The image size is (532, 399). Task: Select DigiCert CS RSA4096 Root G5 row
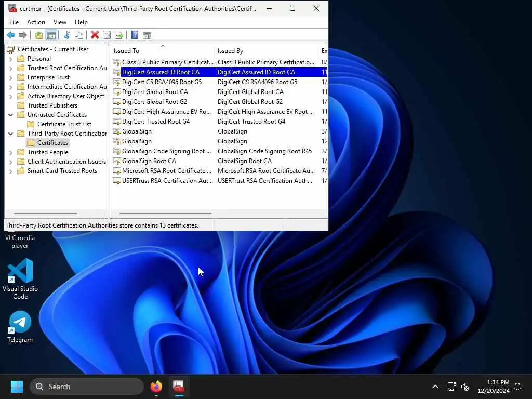pyautogui.click(x=219, y=82)
